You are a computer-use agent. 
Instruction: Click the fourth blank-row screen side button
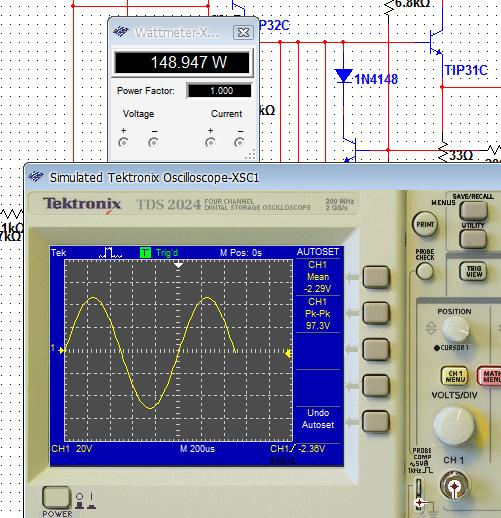tap(376, 386)
